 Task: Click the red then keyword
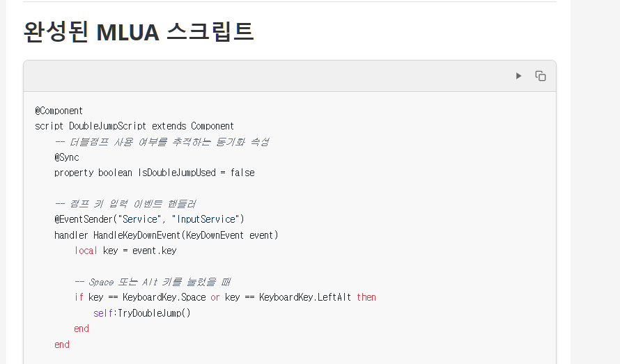pos(366,297)
